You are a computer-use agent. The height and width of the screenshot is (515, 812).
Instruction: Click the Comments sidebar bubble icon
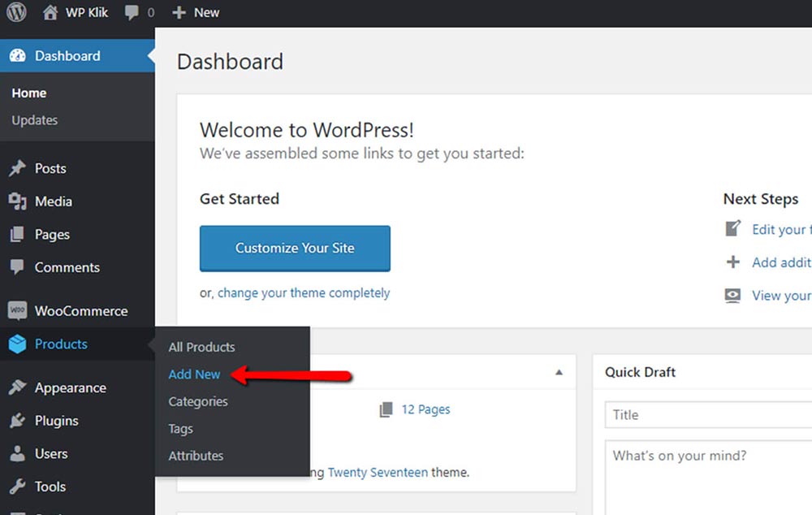(x=17, y=267)
